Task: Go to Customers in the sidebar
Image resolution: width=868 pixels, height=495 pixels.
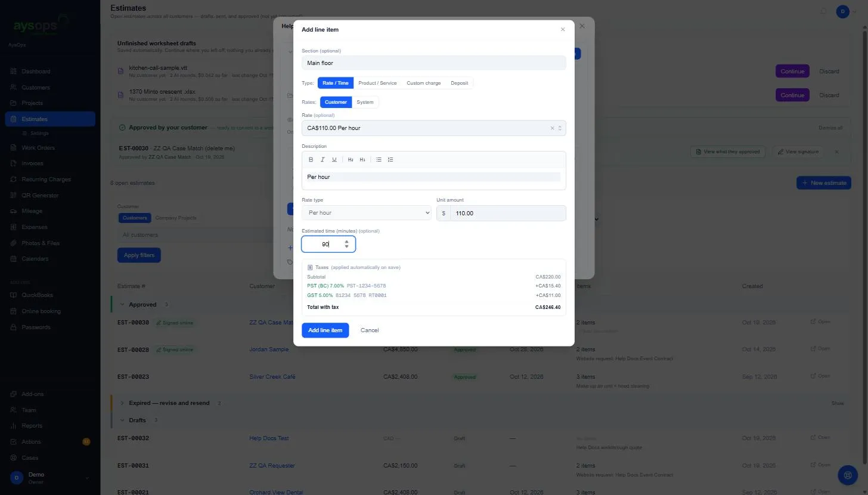Action: coord(50,88)
